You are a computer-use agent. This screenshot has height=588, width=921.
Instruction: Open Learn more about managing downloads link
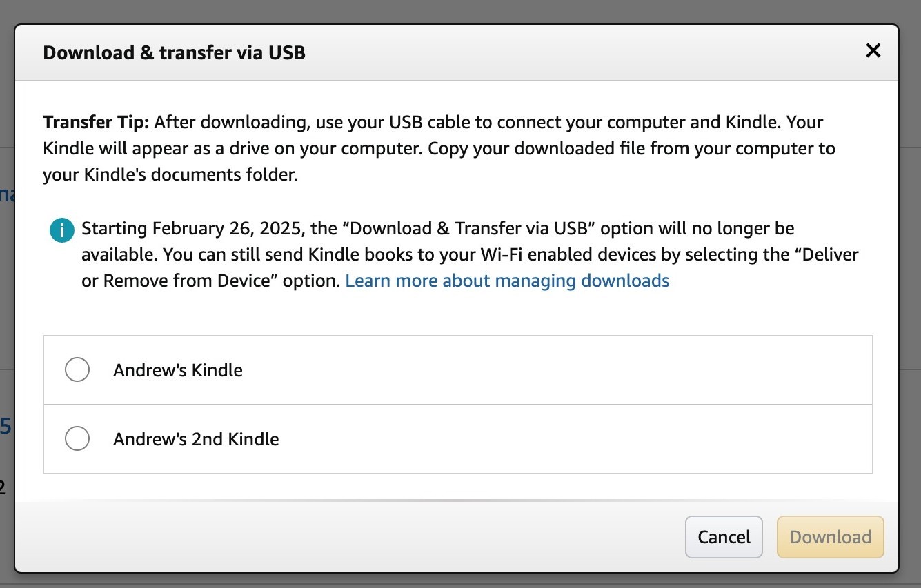coord(507,281)
